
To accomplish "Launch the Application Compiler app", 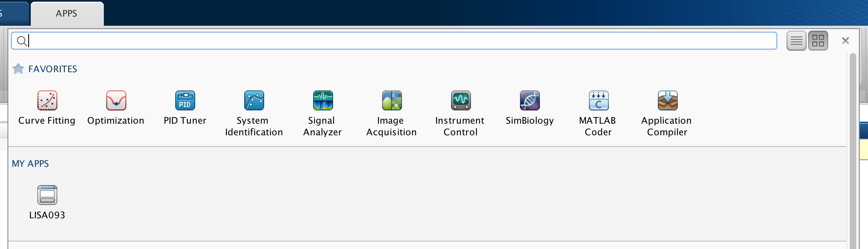I will coord(667,101).
